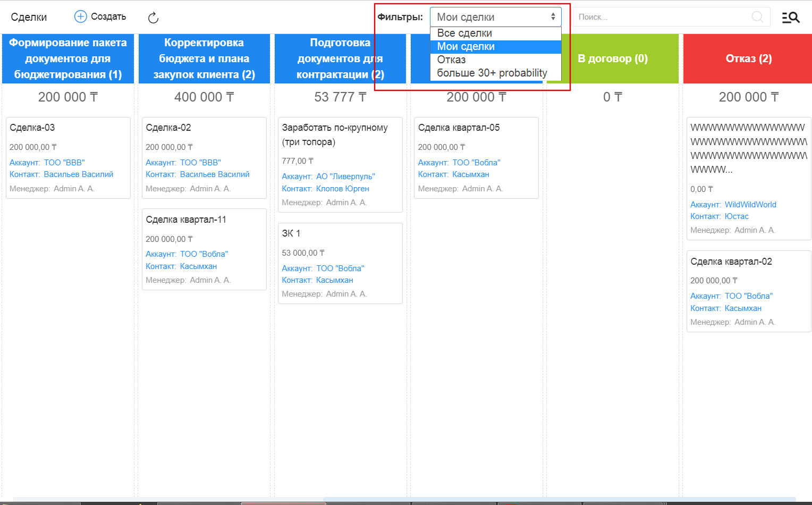812x505 pixels.
Task: Click account АО "Ливерпуль" link
Action: 345,176
